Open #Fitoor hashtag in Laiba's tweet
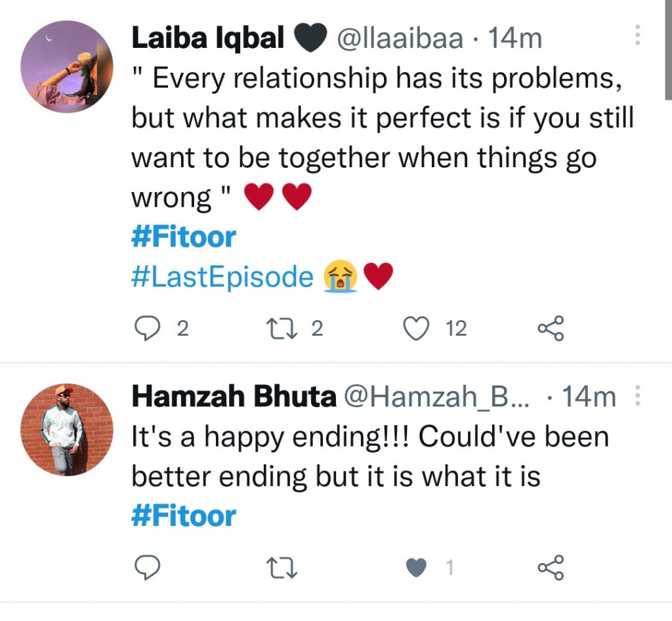 pos(184,237)
